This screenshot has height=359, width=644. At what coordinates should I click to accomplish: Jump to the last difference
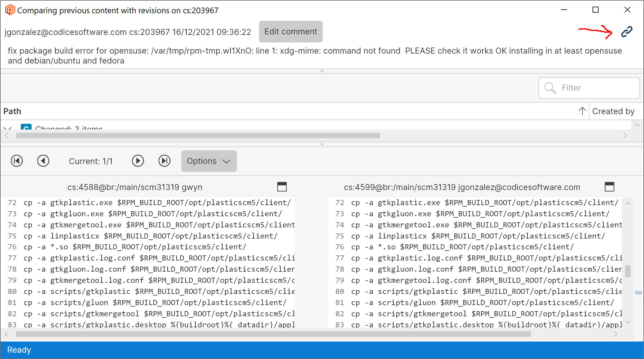coord(164,161)
